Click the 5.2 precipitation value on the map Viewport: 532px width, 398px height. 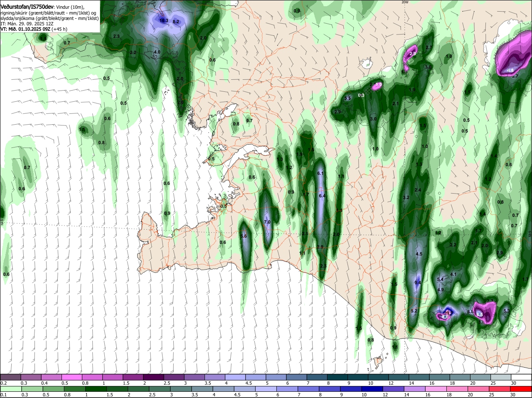point(414,311)
